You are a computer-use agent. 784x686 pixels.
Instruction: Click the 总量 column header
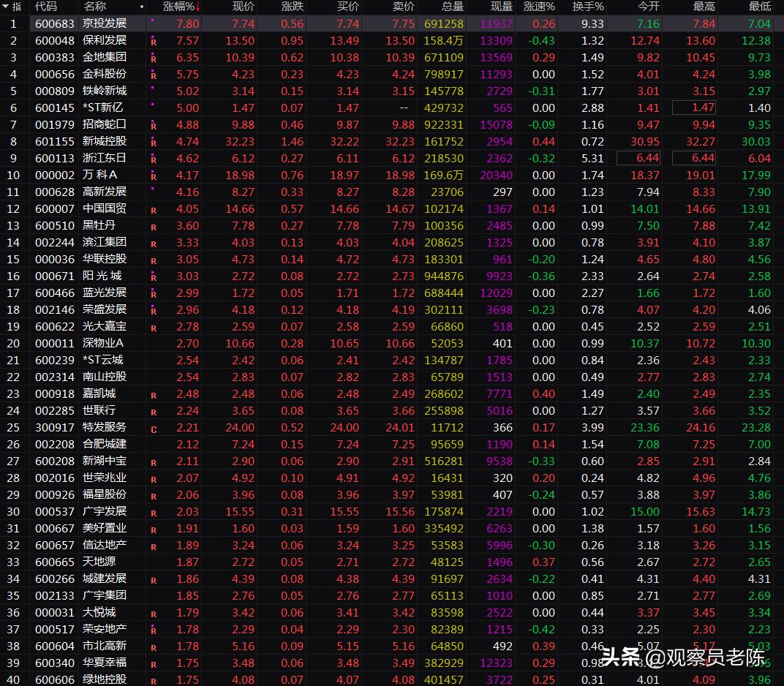pos(453,7)
